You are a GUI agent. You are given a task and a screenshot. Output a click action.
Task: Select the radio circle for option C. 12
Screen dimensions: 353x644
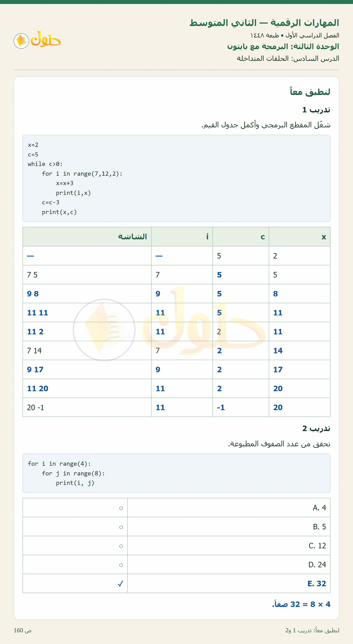click(x=121, y=546)
